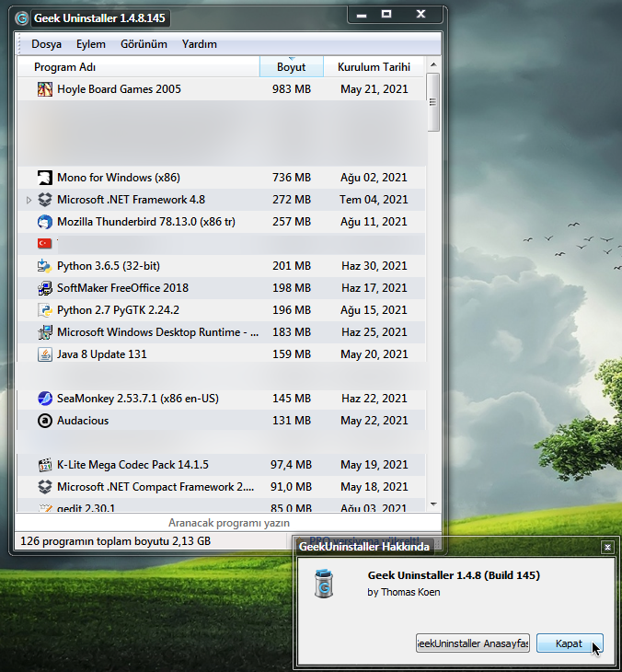Click the program list scrollbar thumb
The image size is (622, 672).
pos(433,102)
